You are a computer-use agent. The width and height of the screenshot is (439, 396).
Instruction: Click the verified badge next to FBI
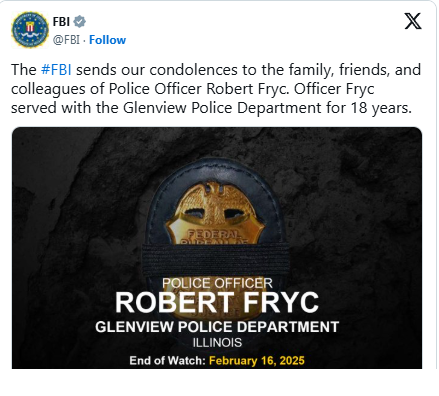coord(80,22)
